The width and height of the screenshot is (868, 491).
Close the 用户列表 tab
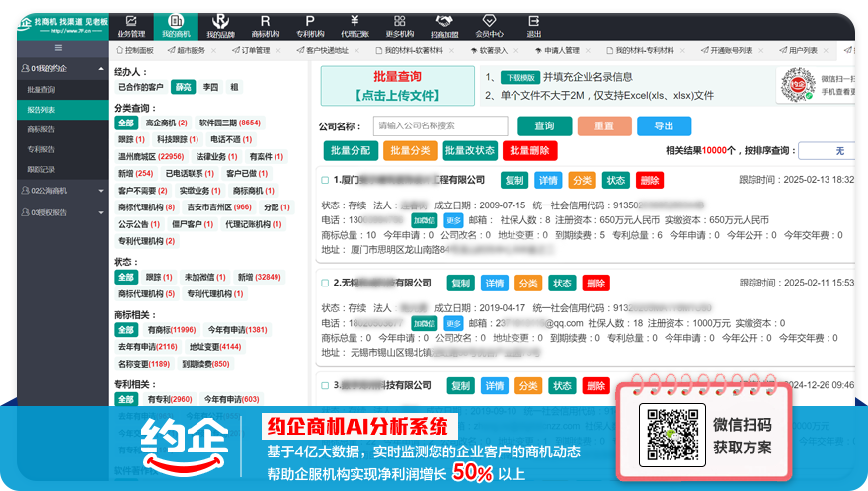click(826, 51)
